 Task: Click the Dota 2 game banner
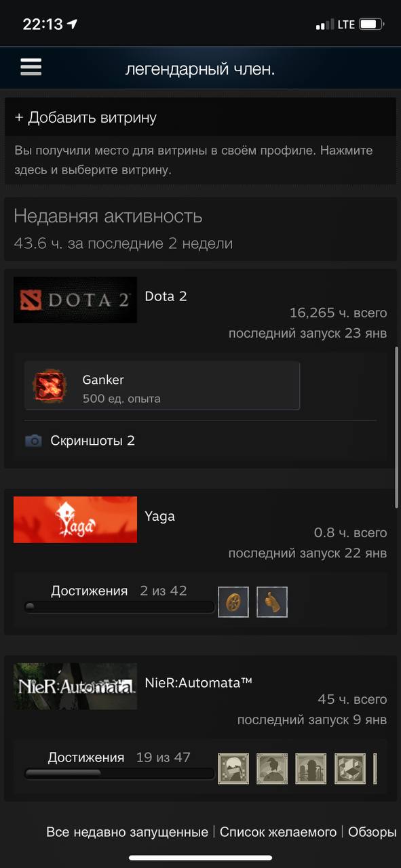[x=75, y=300]
